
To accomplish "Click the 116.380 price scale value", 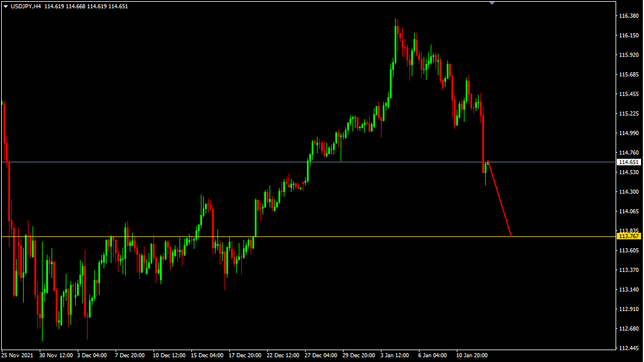I will click(x=629, y=15).
